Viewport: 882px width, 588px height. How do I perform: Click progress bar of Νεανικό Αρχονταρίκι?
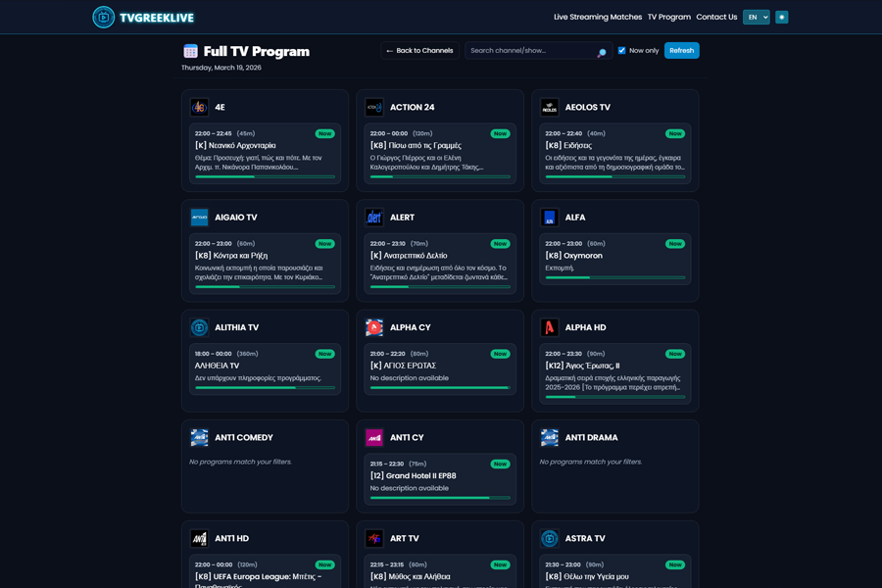point(265,176)
